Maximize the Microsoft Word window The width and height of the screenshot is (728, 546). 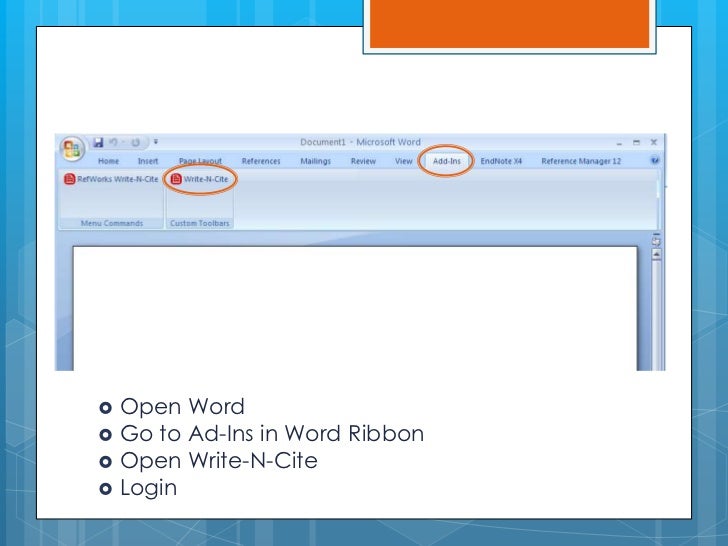coord(636,143)
